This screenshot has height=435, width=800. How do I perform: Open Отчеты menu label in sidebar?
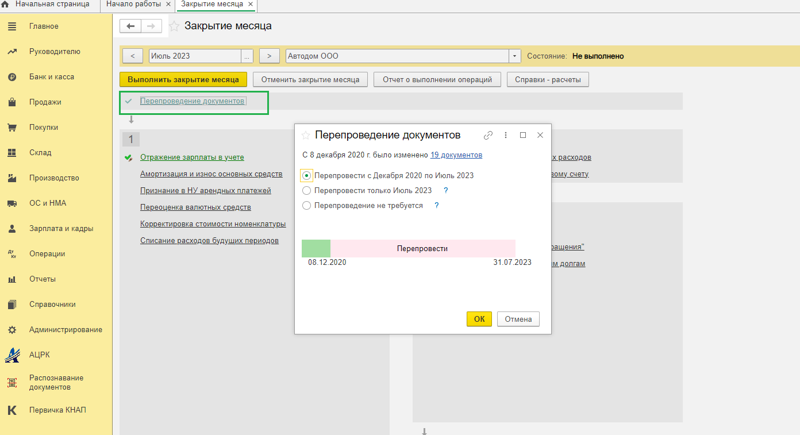pos(42,279)
